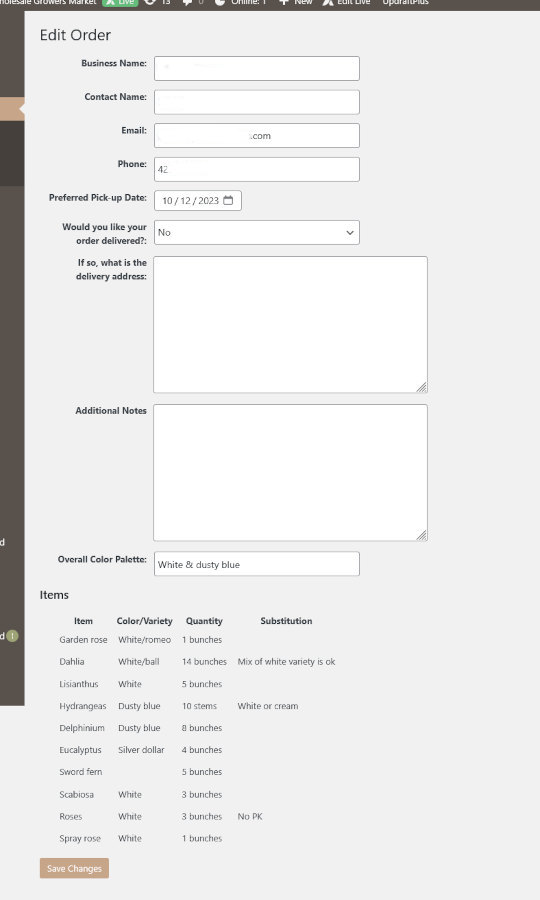The width and height of the screenshot is (540, 900).
Task: Open calendar picker icon in pick-up date
Action: (228, 200)
